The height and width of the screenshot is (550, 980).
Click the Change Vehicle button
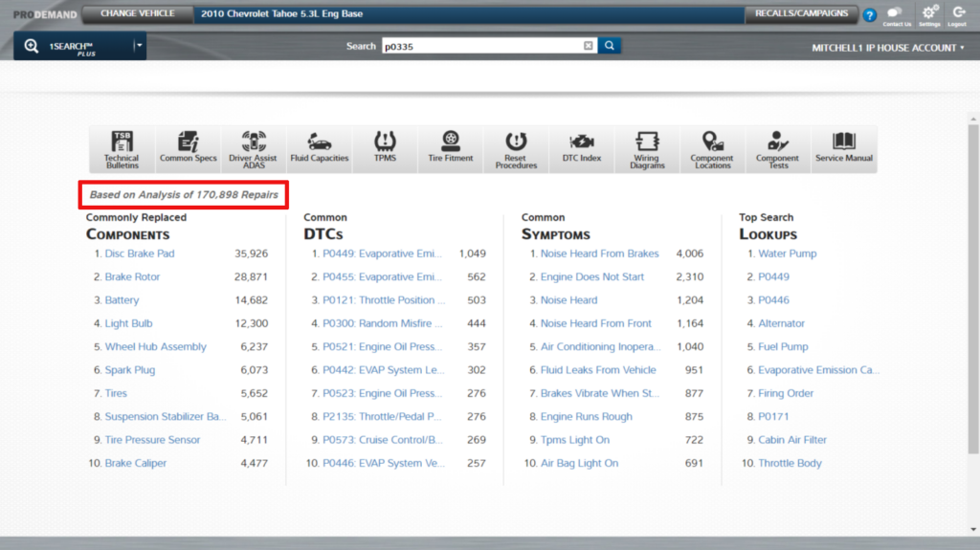pyautogui.click(x=138, y=14)
